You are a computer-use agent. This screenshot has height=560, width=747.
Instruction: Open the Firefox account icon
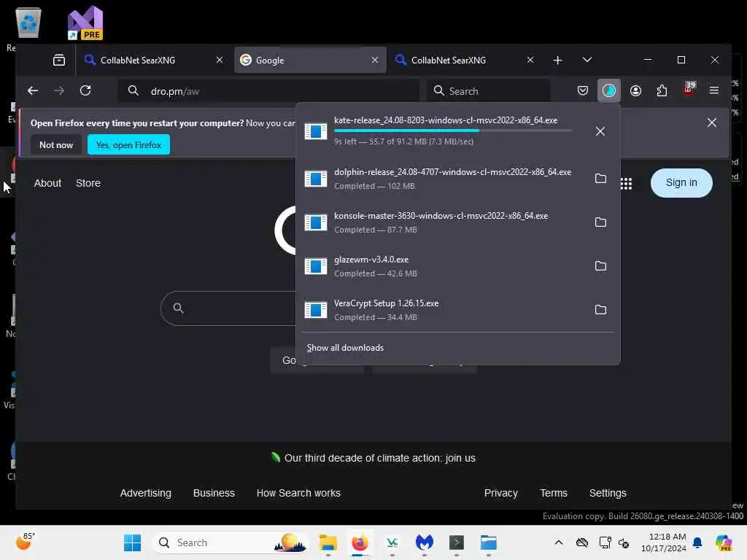click(635, 90)
